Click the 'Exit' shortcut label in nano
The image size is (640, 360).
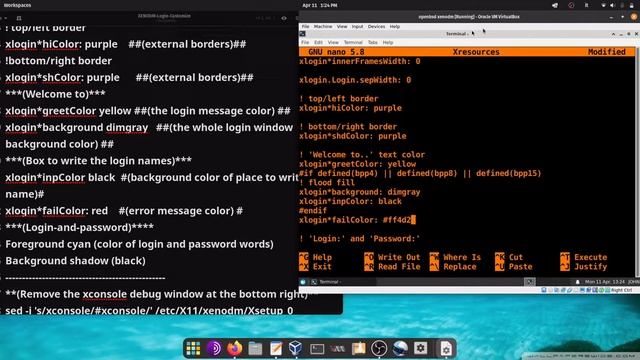point(322,267)
